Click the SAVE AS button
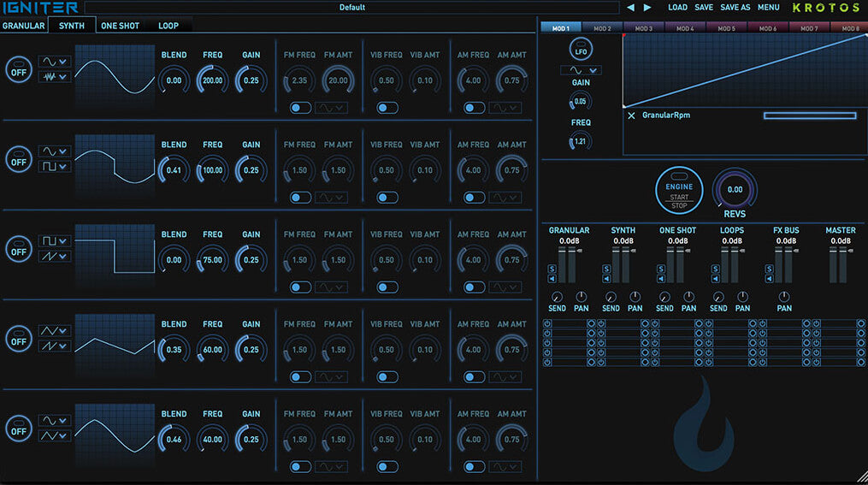This screenshot has width=868, height=485. pyautogui.click(x=735, y=8)
